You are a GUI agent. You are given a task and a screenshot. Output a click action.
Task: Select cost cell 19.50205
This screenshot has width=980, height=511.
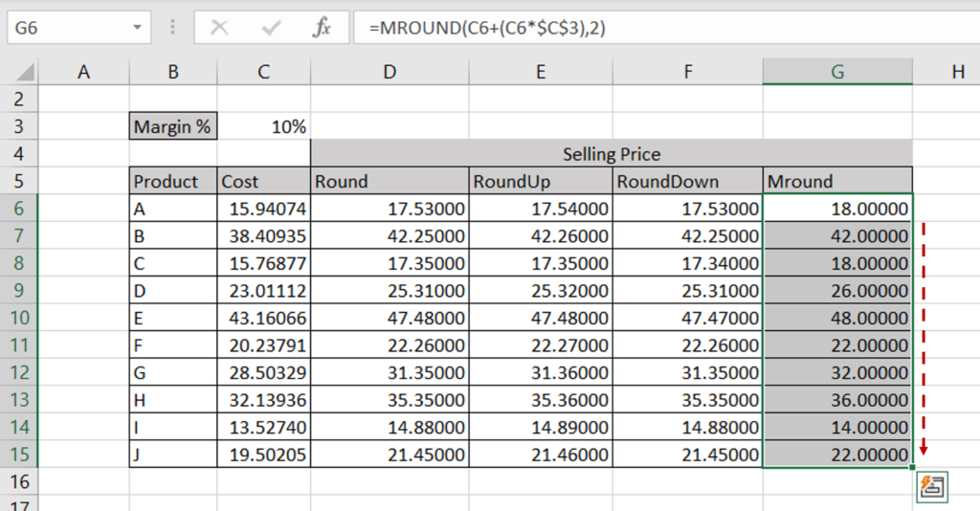click(x=264, y=455)
